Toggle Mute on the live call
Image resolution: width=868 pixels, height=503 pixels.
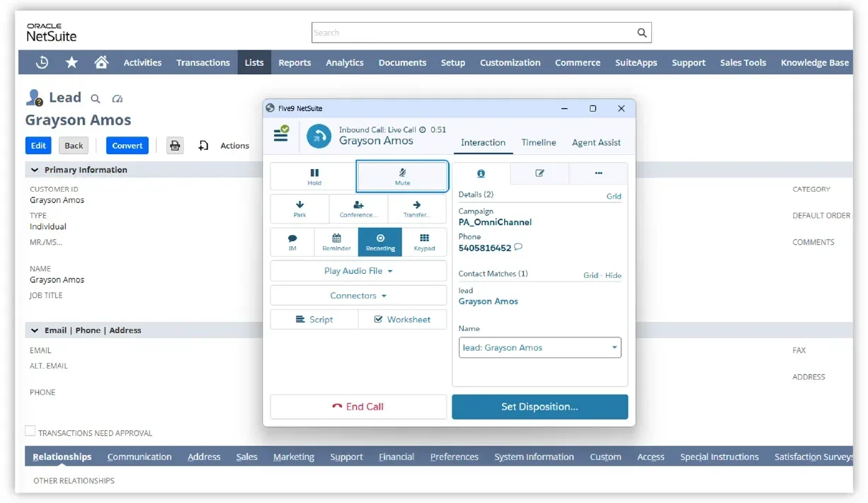402,176
